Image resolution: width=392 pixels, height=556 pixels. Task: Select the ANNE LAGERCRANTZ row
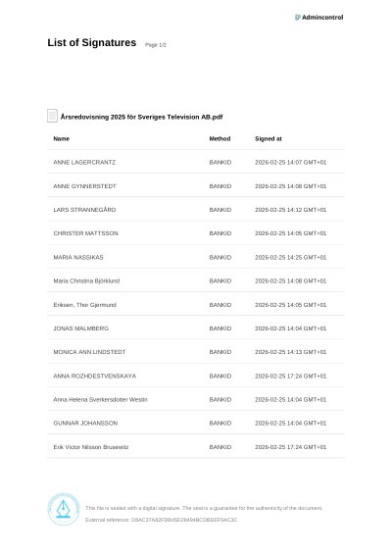tap(196, 162)
